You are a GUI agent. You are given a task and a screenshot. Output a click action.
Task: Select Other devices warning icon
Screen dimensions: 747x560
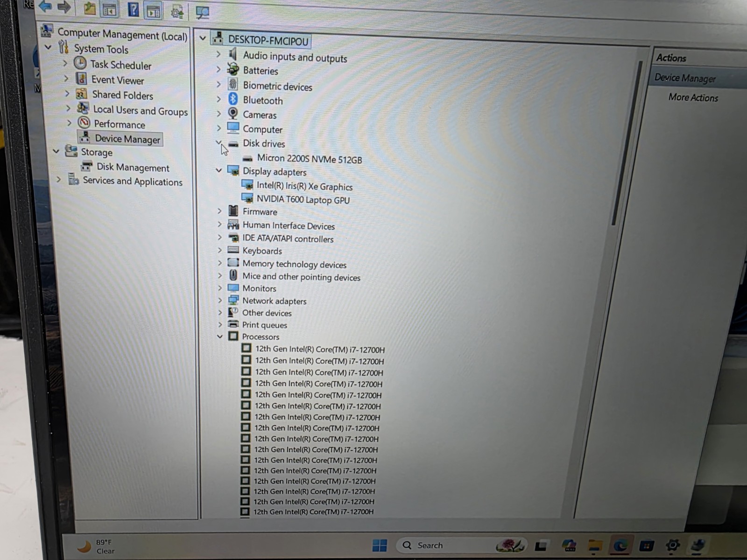point(233,312)
